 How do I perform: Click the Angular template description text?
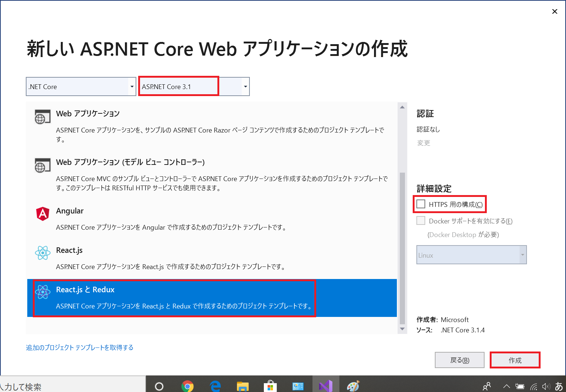click(x=171, y=227)
